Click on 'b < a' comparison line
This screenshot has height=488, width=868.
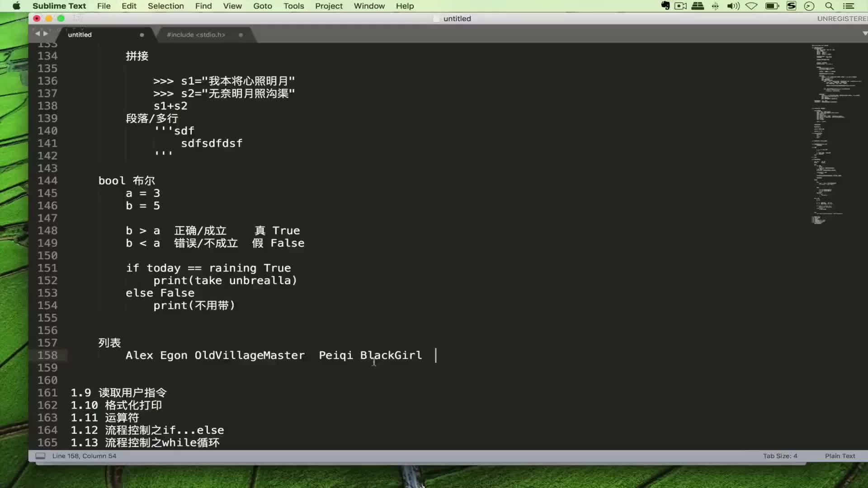pyautogui.click(x=215, y=243)
